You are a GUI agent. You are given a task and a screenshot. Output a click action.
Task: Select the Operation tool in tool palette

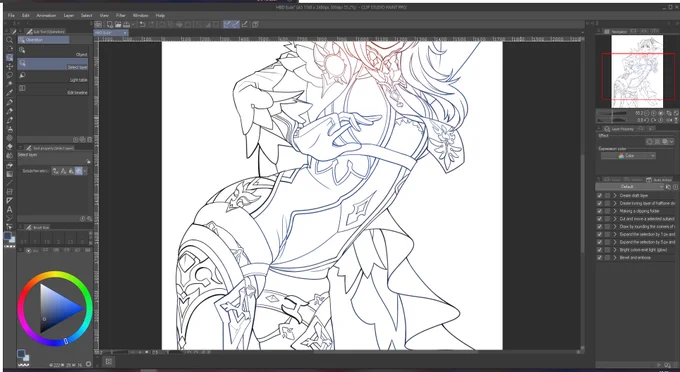(x=9, y=58)
